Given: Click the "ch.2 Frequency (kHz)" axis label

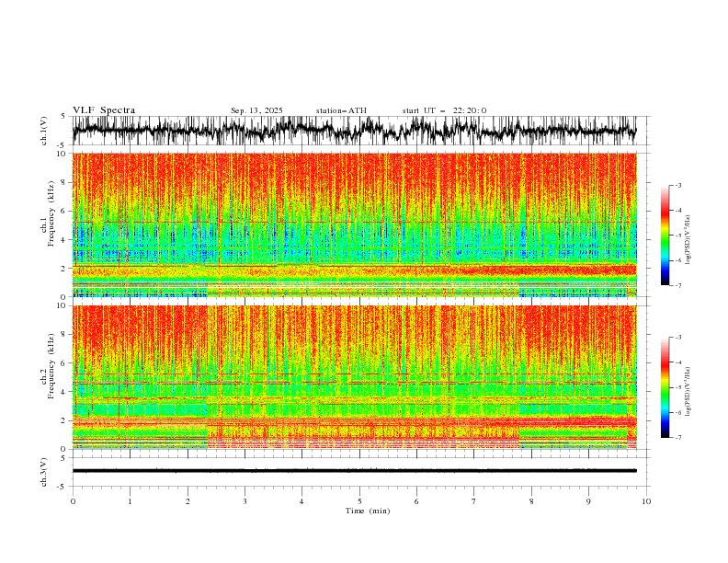Looking at the screenshot, I should [48, 365].
